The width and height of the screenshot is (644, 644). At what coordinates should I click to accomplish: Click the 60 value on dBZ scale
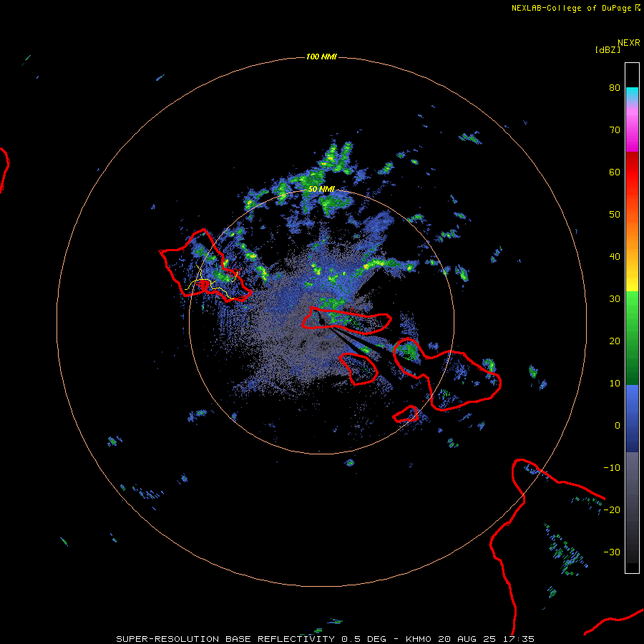point(615,172)
